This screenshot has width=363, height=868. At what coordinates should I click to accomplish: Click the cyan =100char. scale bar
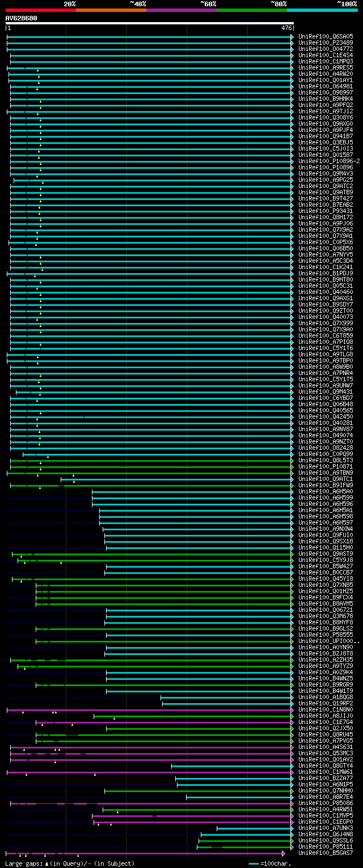pos(254,863)
